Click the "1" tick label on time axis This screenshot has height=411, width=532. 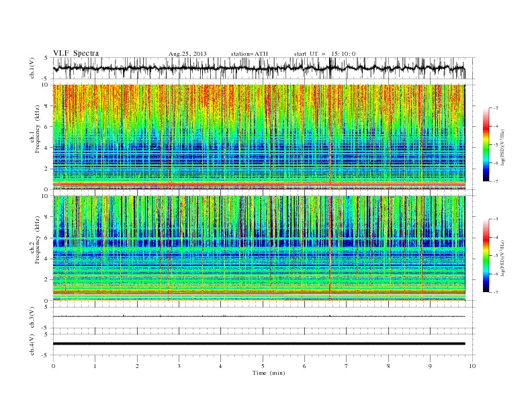[x=95, y=366]
